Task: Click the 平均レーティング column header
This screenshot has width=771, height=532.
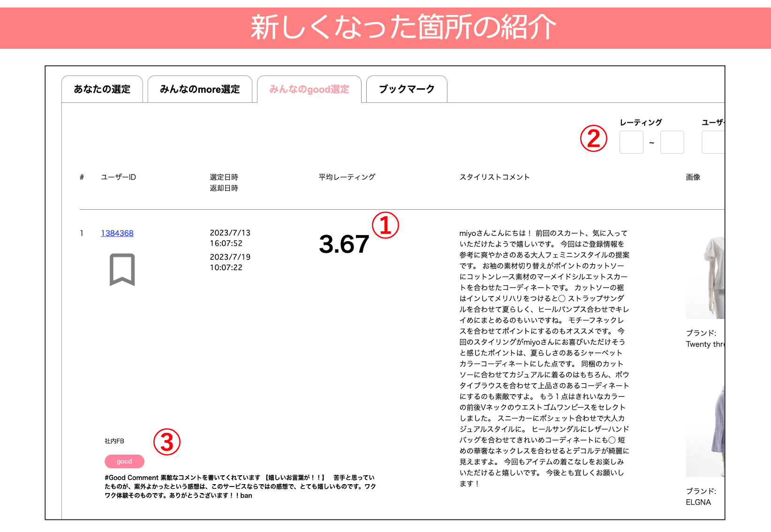Action: [x=347, y=177]
